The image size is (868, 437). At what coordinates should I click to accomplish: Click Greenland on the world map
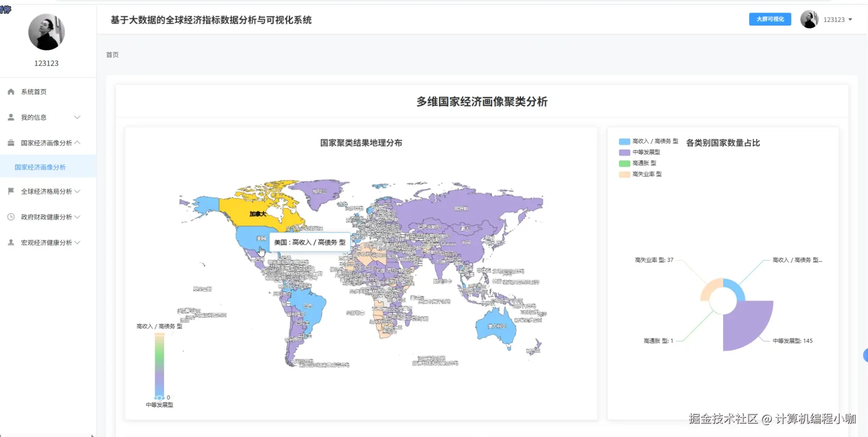click(320, 191)
